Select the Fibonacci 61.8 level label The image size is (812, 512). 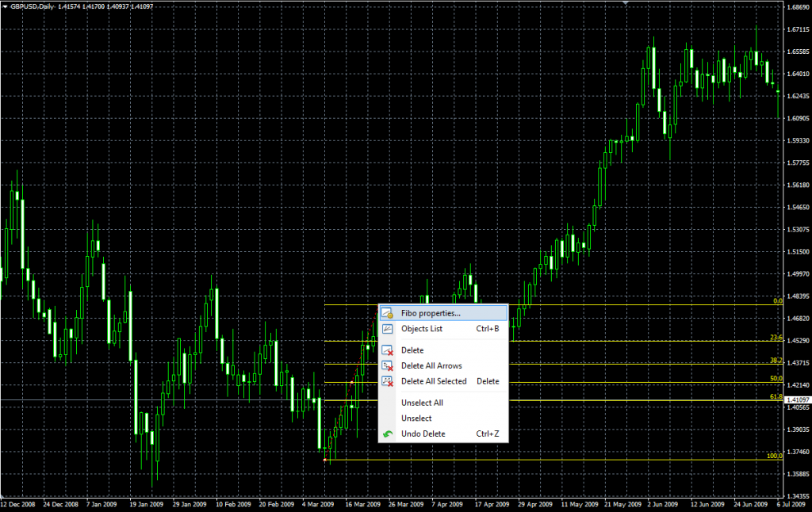(776, 396)
